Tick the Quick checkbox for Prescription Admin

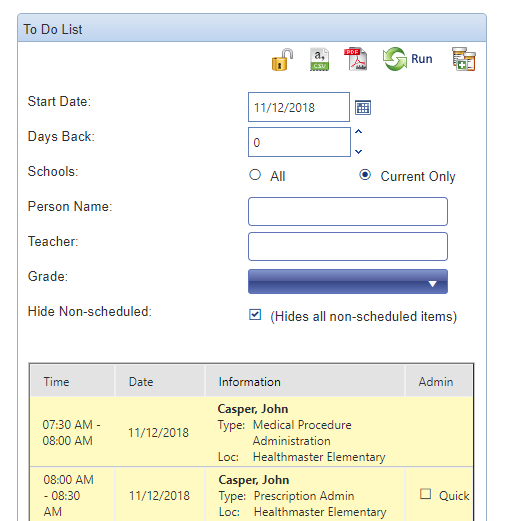pos(425,494)
